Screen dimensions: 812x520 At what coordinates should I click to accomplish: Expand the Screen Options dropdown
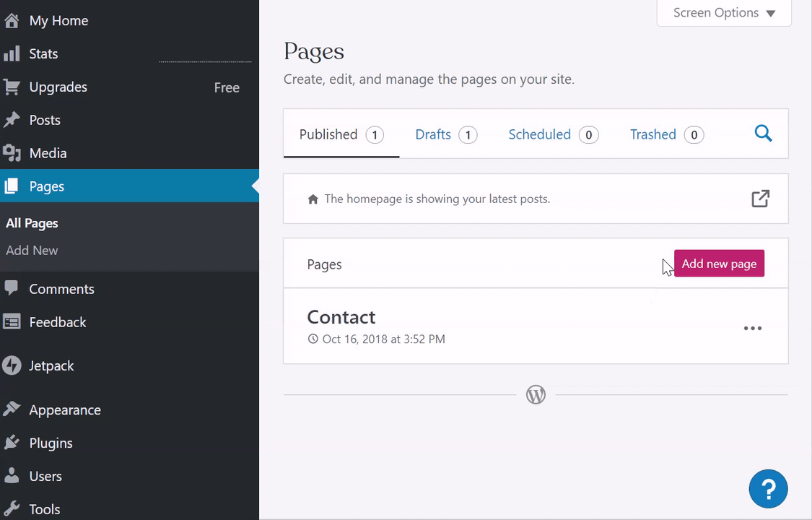point(724,13)
